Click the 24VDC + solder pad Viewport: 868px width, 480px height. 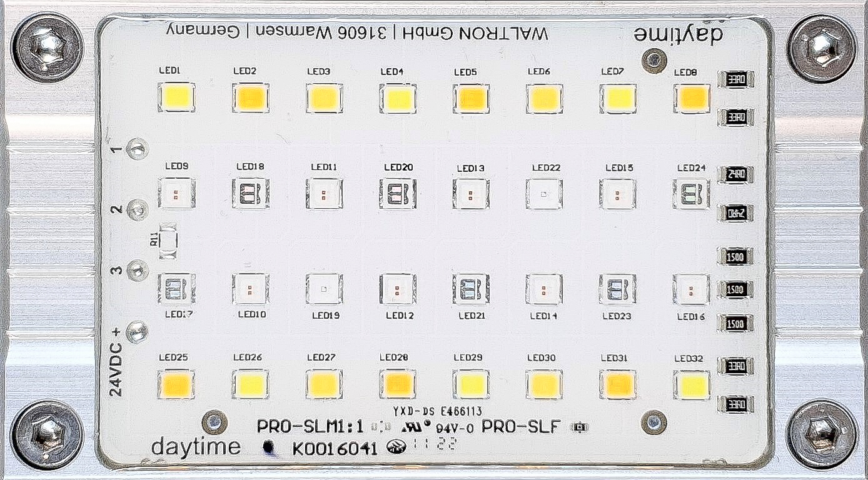(x=136, y=332)
